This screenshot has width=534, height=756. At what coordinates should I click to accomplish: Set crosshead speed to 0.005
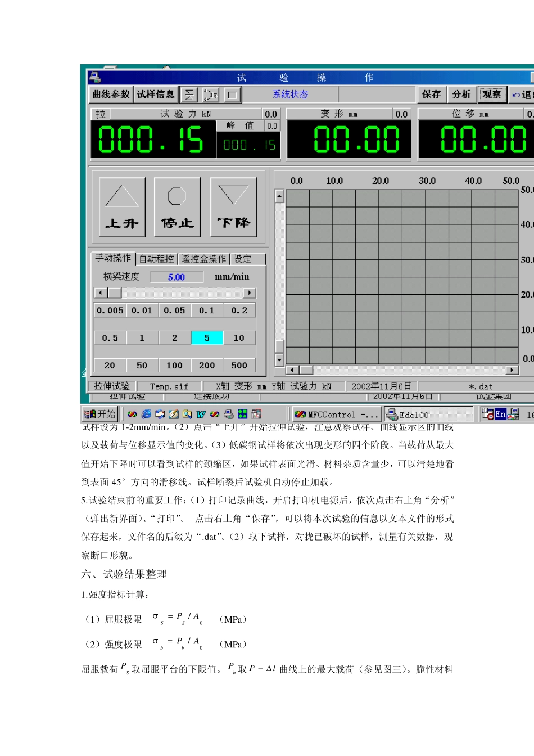point(110,310)
